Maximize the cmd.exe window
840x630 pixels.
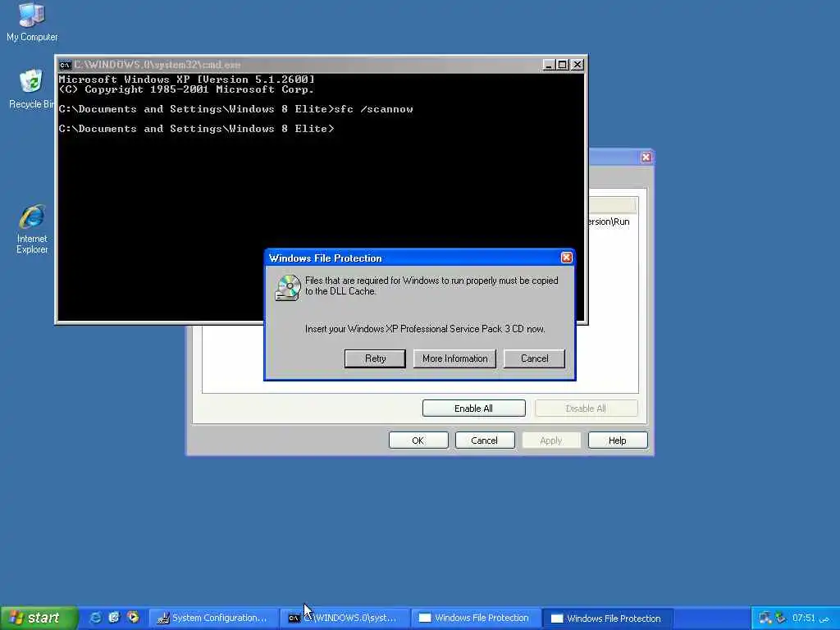pyautogui.click(x=563, y=65)
